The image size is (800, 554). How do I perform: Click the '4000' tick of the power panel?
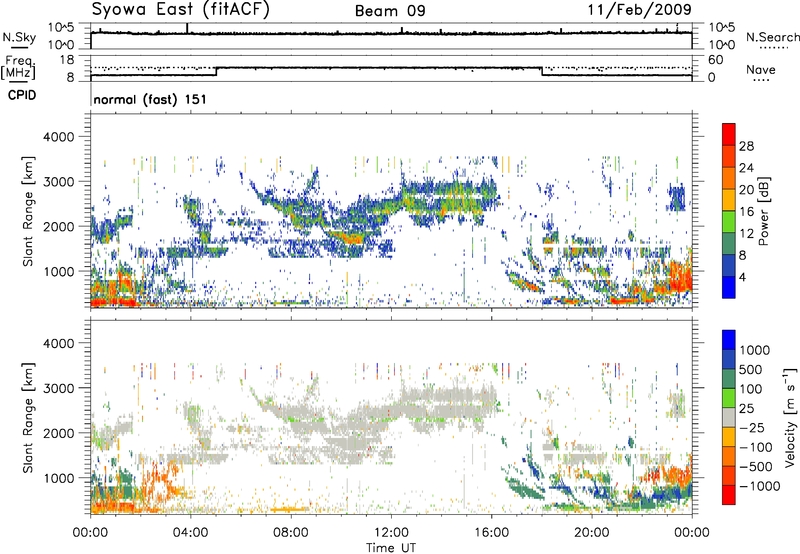[59, 137]
